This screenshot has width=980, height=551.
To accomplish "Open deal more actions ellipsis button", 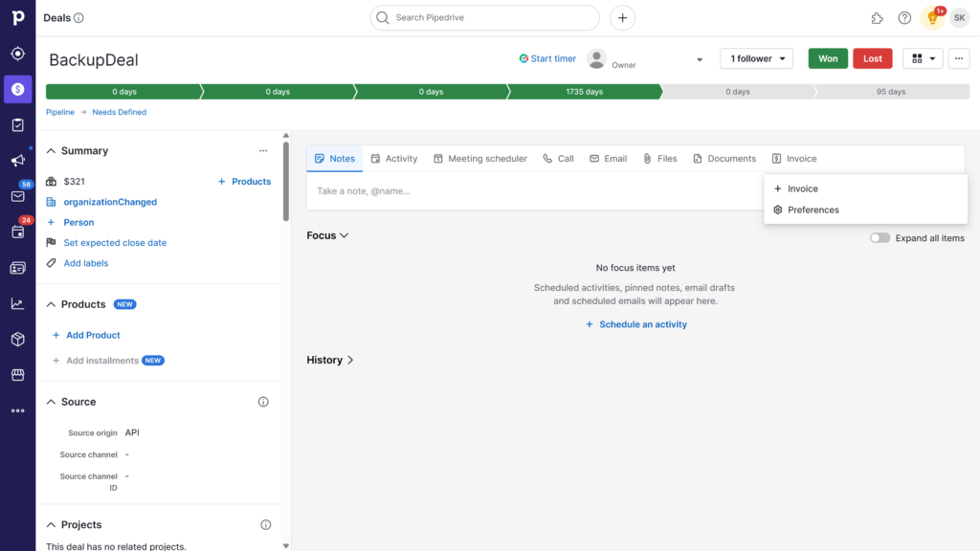I will tap(959, 58).
